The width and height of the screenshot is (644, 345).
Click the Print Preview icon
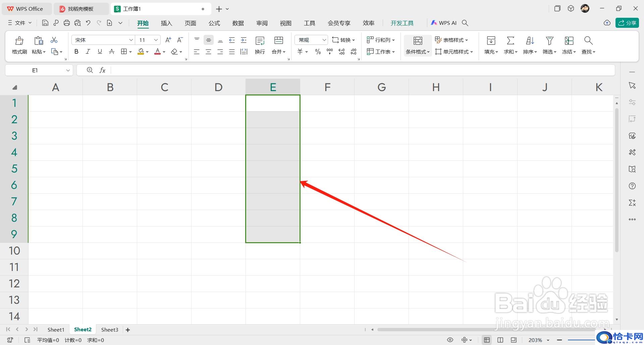77,23
